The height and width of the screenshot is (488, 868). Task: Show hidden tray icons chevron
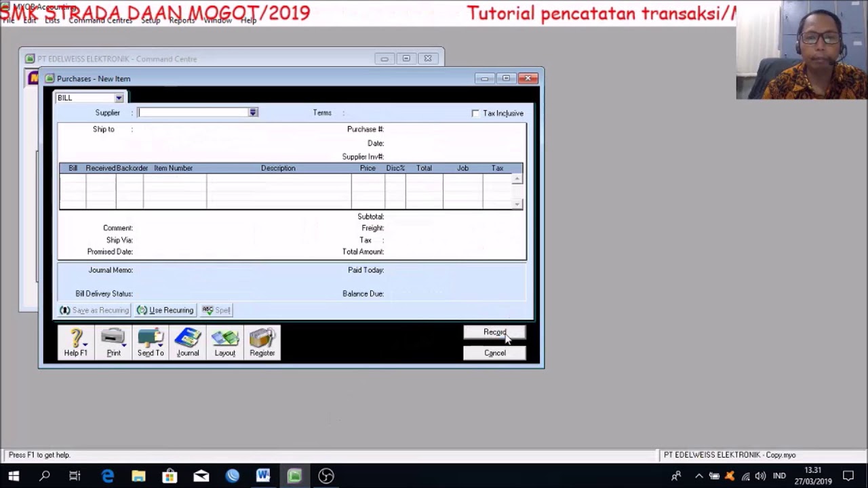699,476
